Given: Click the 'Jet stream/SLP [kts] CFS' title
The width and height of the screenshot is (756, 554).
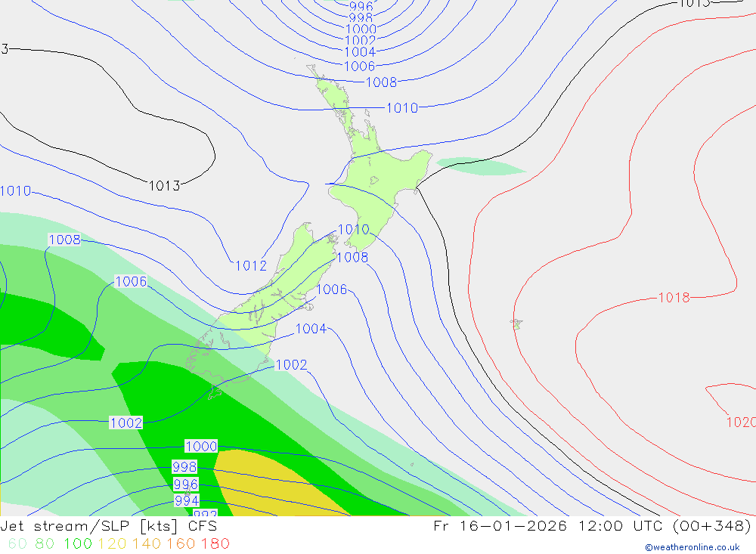Looking at the screenshot, I should 108,526.
